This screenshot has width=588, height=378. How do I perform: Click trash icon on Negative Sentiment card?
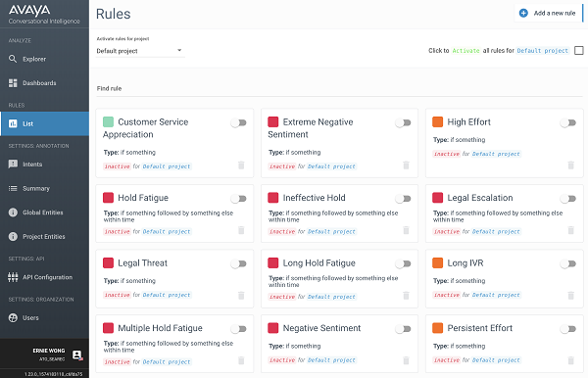[406, 360]
